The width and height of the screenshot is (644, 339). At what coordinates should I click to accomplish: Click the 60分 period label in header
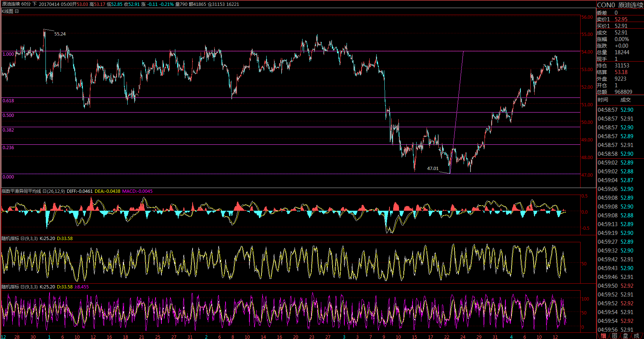pos(26,4)
